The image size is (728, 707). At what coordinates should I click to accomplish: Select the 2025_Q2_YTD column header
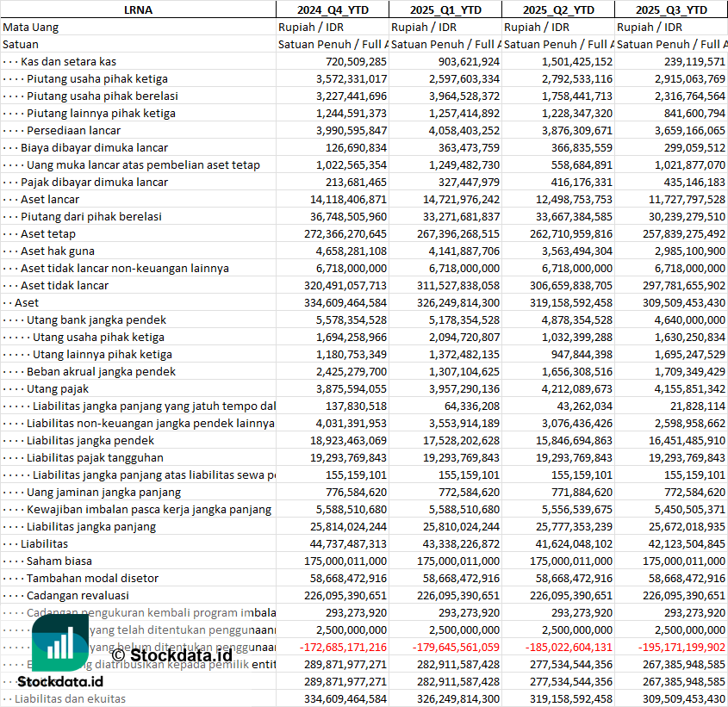[558, 9]
